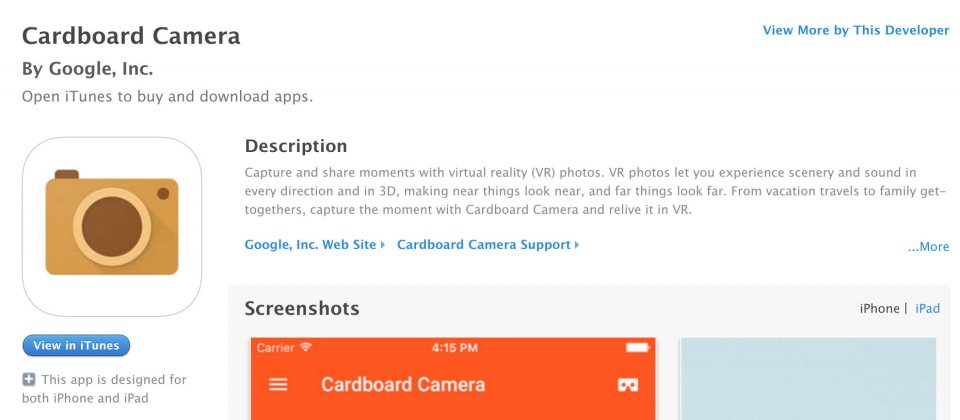Click the Cardboard Camera page title

(131, 37)
